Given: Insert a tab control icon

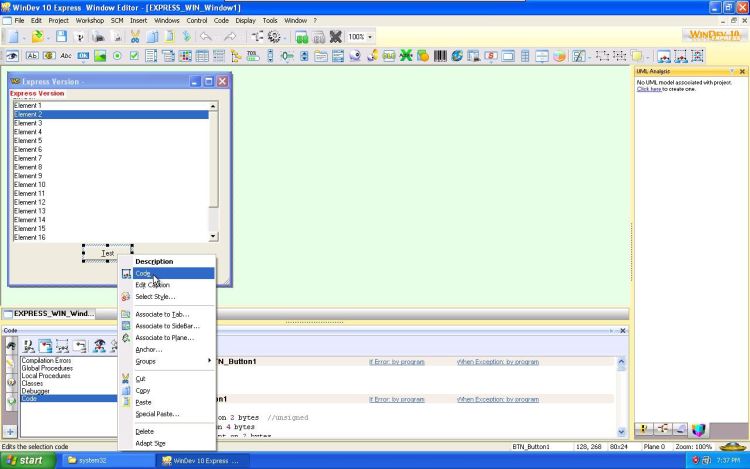Looking at the screenshot, I should click(x=321, y=56).
